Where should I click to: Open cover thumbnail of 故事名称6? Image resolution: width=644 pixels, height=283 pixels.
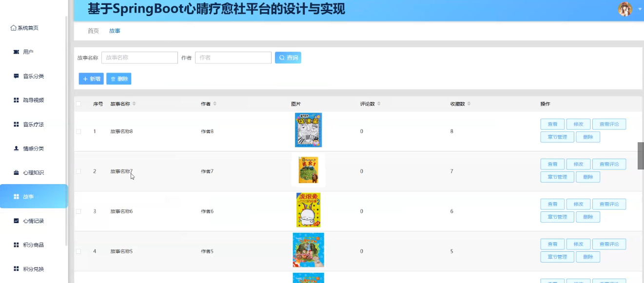coord(308,210)
